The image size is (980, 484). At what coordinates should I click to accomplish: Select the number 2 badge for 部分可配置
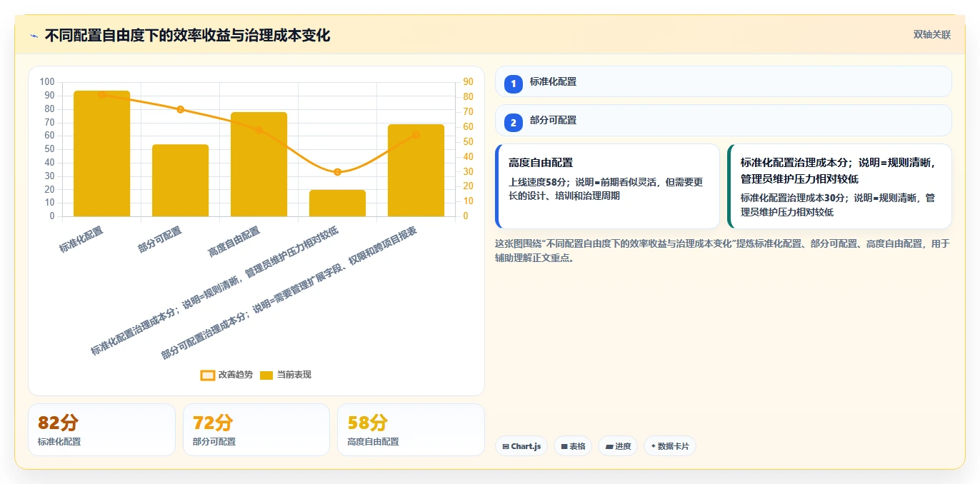[514, 122]
